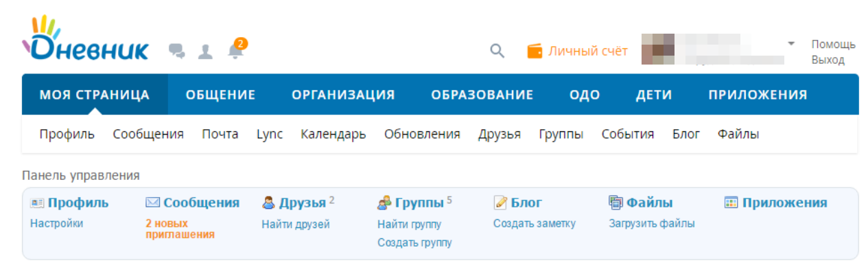Click the person friends icon in header
Viewport: 868px width, 274px height.
tap(205, 52)
